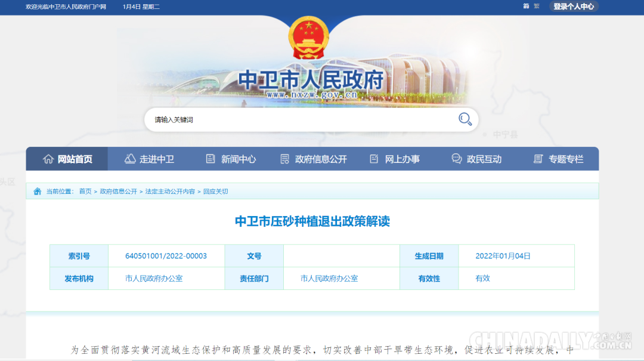Click the document icon beside 新闻中心
This screenshot has width=644, height=361.
pos(210,159)
